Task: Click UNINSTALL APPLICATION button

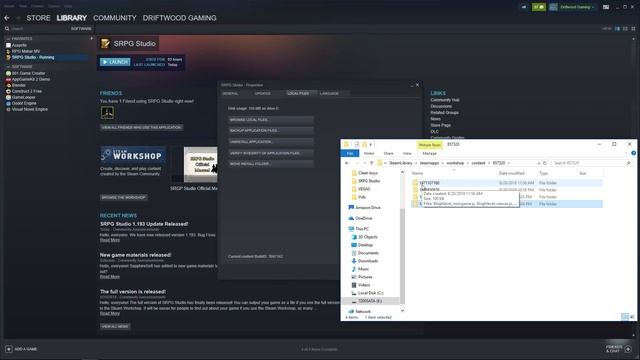Action: (x=271, y=142)
